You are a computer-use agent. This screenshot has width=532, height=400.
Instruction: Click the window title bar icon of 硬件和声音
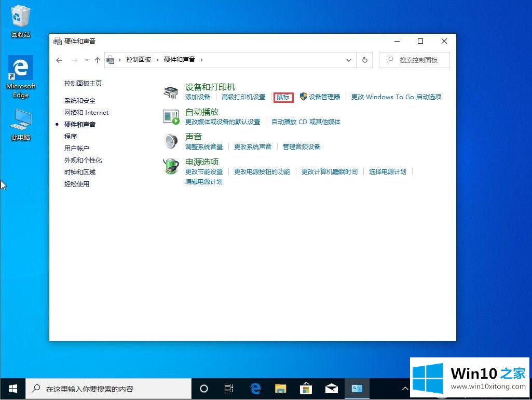58,42
